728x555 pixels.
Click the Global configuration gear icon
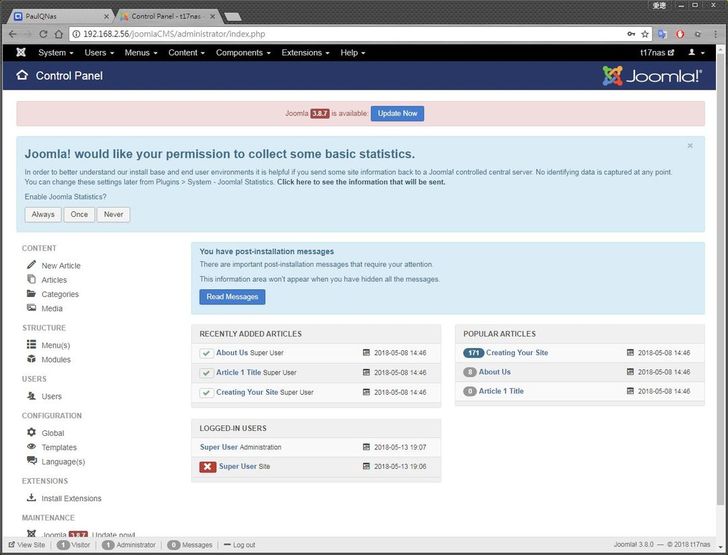pyautogui.click(x=31, y=432)
